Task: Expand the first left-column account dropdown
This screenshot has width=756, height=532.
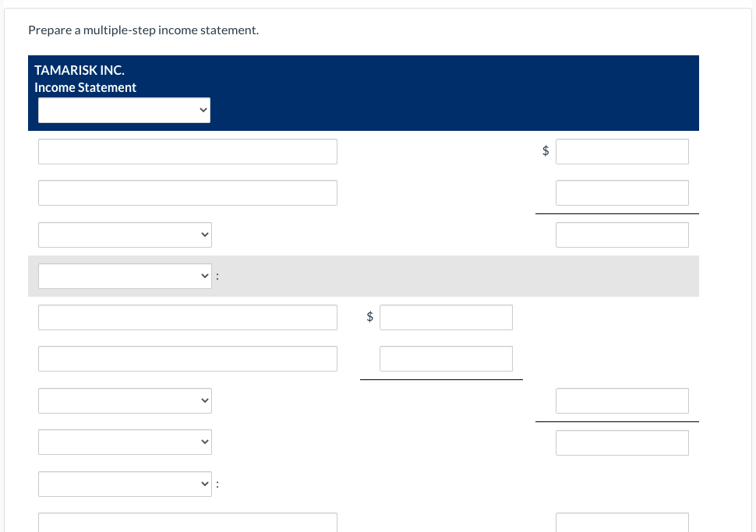Action: pyautogui.click(x=125, y=234)
